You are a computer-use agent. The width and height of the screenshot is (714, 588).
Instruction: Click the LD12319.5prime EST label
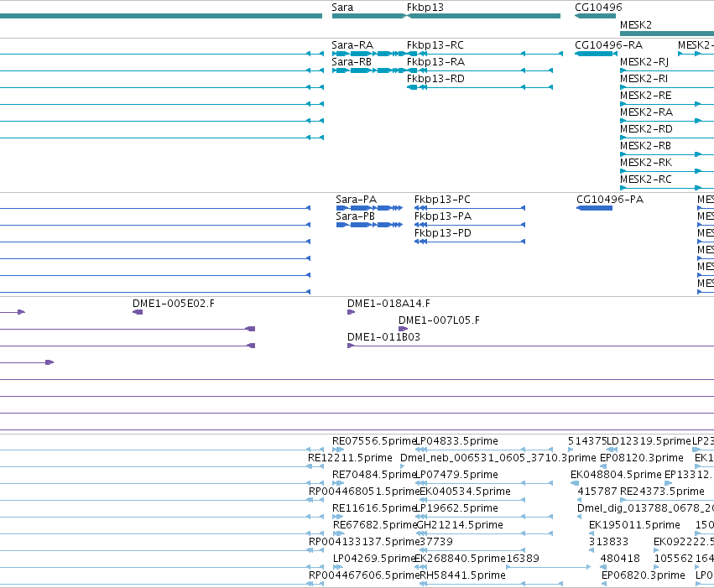click(x=649, y=441)
